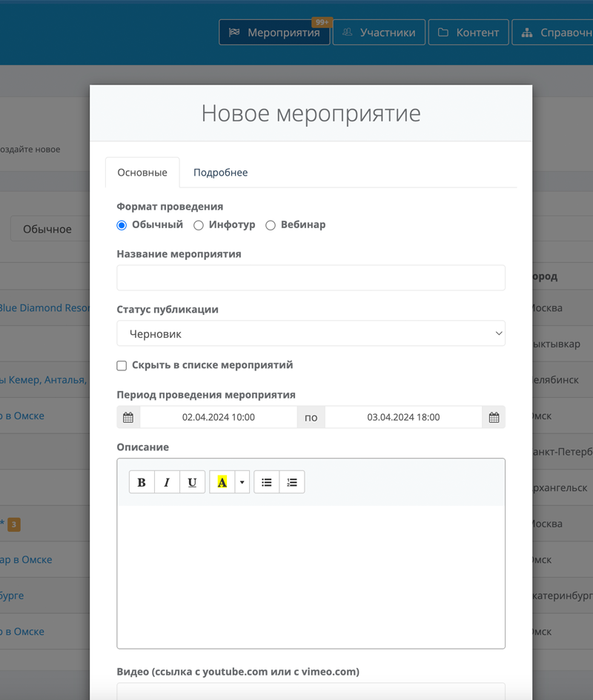Image resolution: width=593 pixels, height=700 pixels.
Task: Go to Участники section
Action: pyautogui.click(x=380, y=33)
